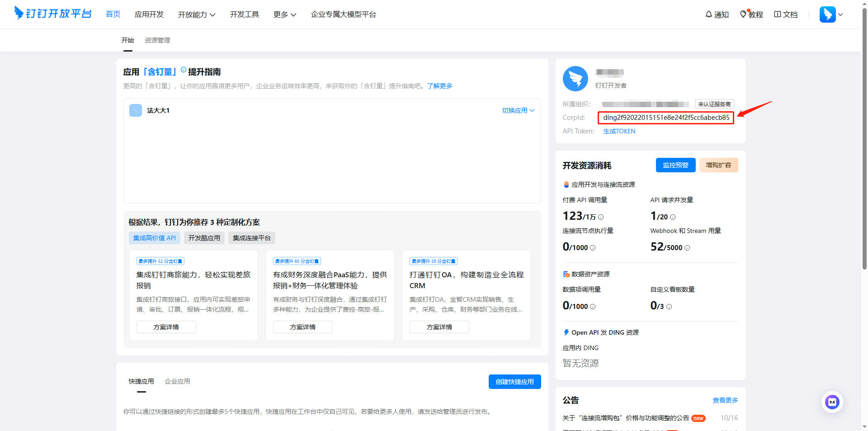
Task: Open the 连接流增购包 price adjustment announcement
Action: click(626, 418)
